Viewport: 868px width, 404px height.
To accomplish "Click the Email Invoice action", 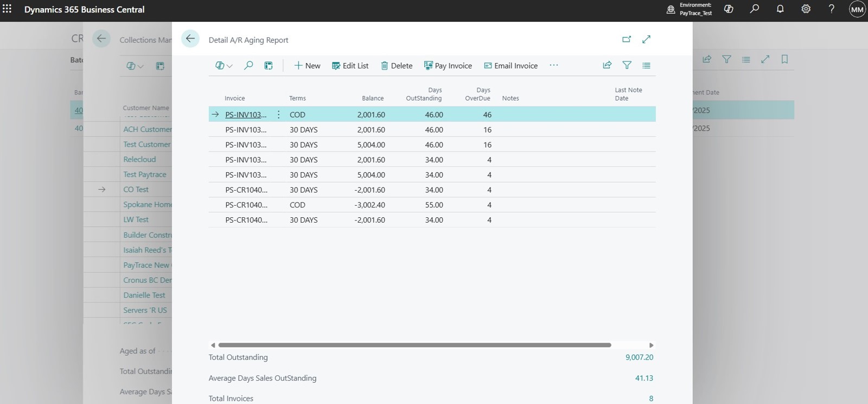I will coord(511,66).
